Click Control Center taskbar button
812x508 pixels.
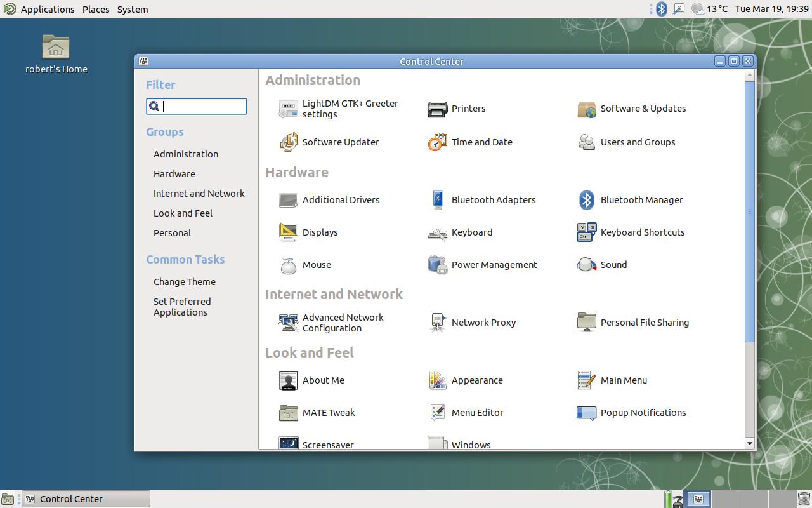coord(86,499)
